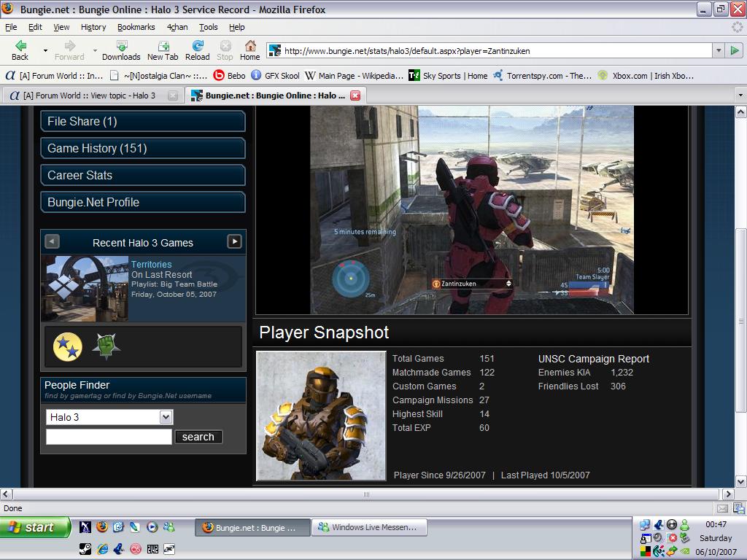Open the Tools menu
Screen dimensions: 747x560
[208, 27]
